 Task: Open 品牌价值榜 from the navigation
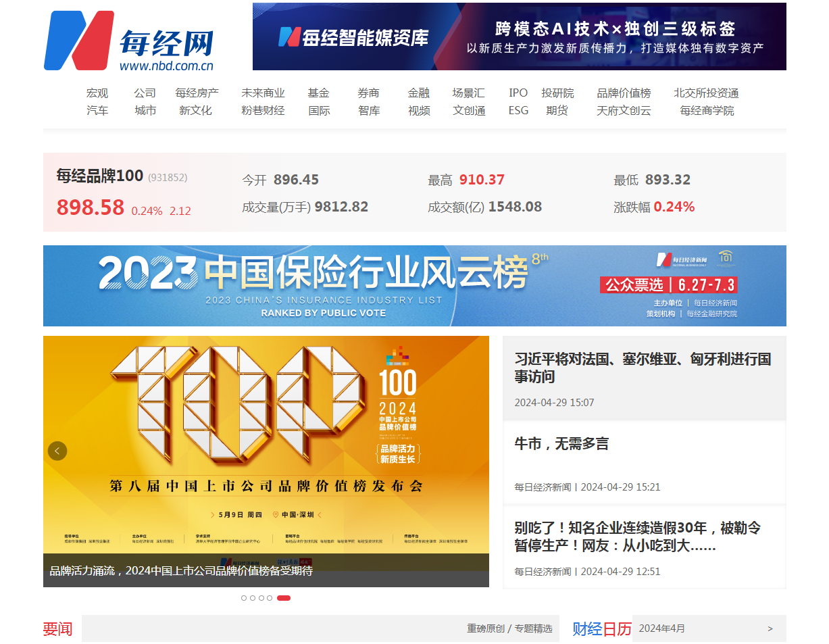coord(624,93)
